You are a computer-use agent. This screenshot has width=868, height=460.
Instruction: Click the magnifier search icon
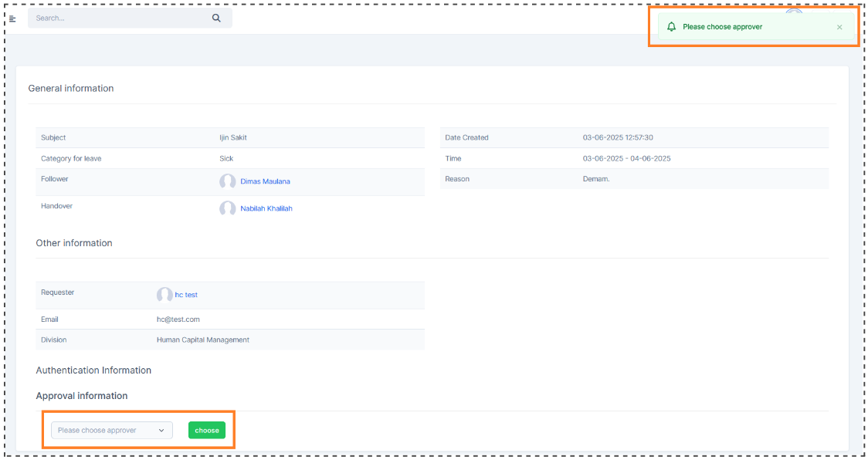216,19
